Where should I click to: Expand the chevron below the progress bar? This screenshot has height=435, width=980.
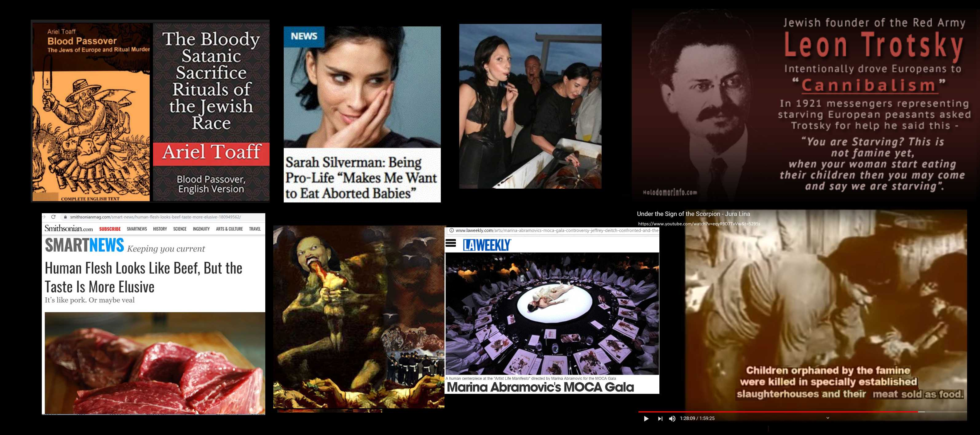[x=828, y=418]
